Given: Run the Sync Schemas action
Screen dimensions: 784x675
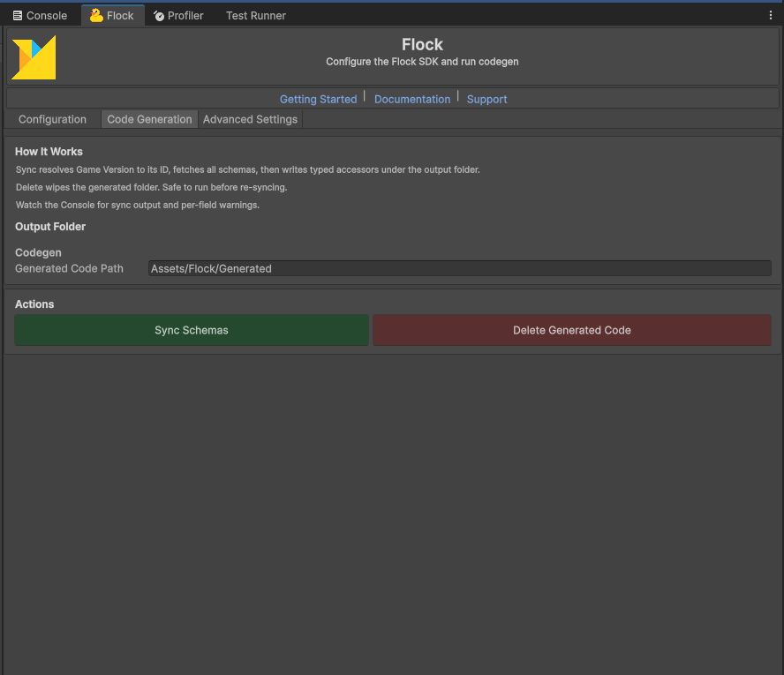Looking at the screenshot, I should tap(192, 330).
